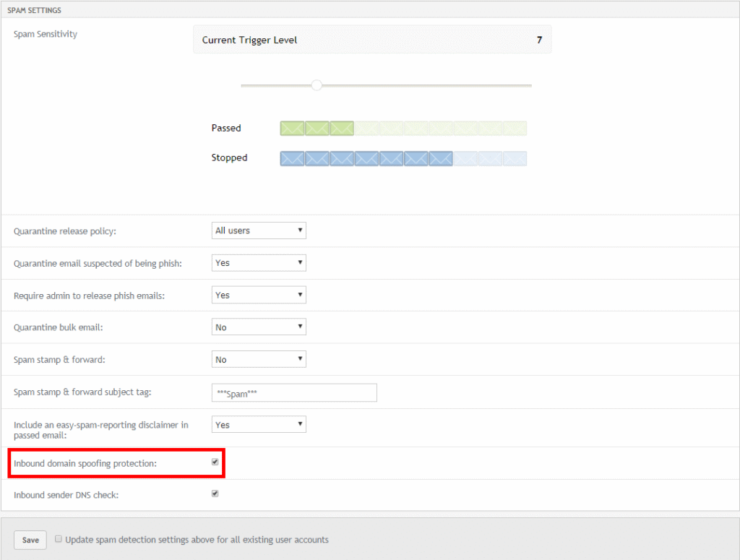Open Quarantine email suspected of being phish dropdown
Viewport: 740px width, 560px height.
259,263
